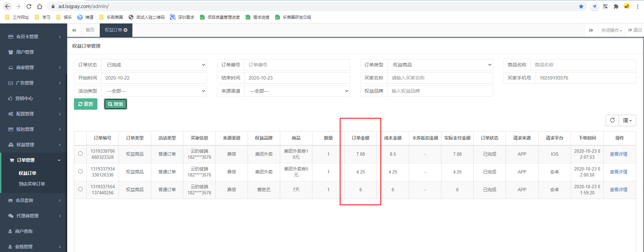Close the 权益订单 tab using its x icon
This screenshot has width=644, height=252.
click(x=126, y=30)
